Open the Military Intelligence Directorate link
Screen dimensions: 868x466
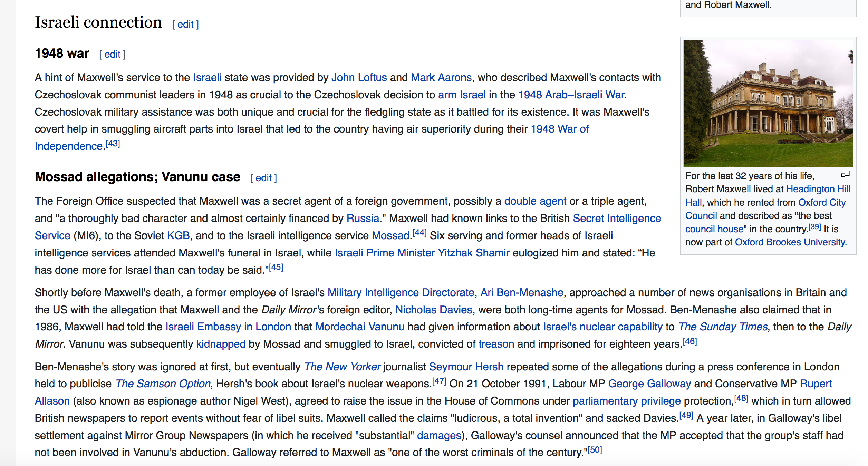[401, 293]
